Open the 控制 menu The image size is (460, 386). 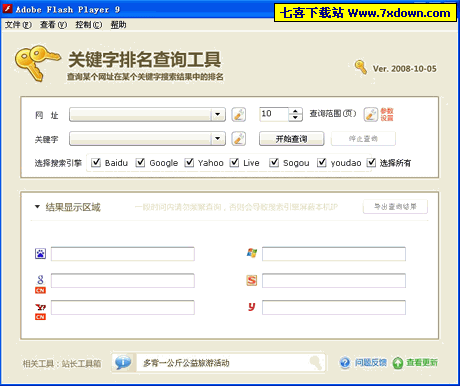point(89,25)
